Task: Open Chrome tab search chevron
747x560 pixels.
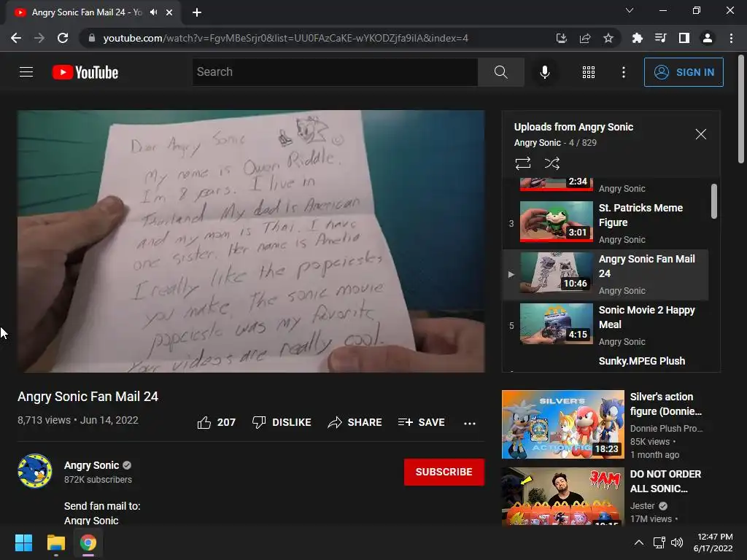Action: (630, 10)
